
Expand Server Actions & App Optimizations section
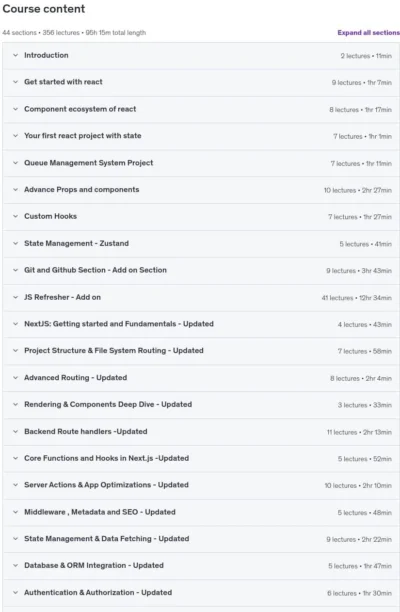[x=201, y=485]
